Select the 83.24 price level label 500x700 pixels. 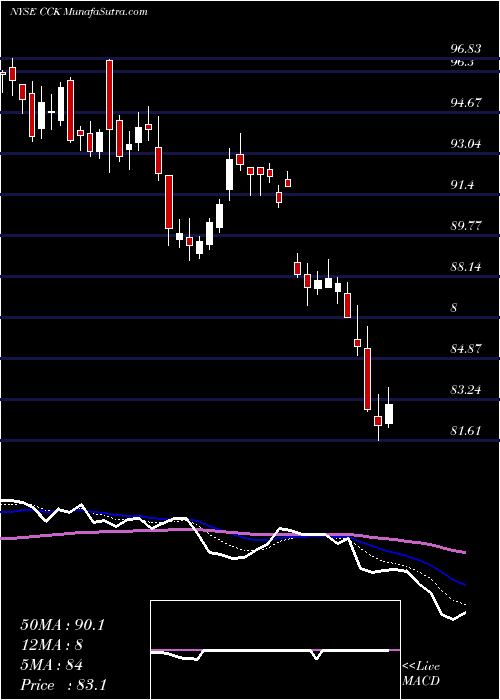[x=466, y=390]
